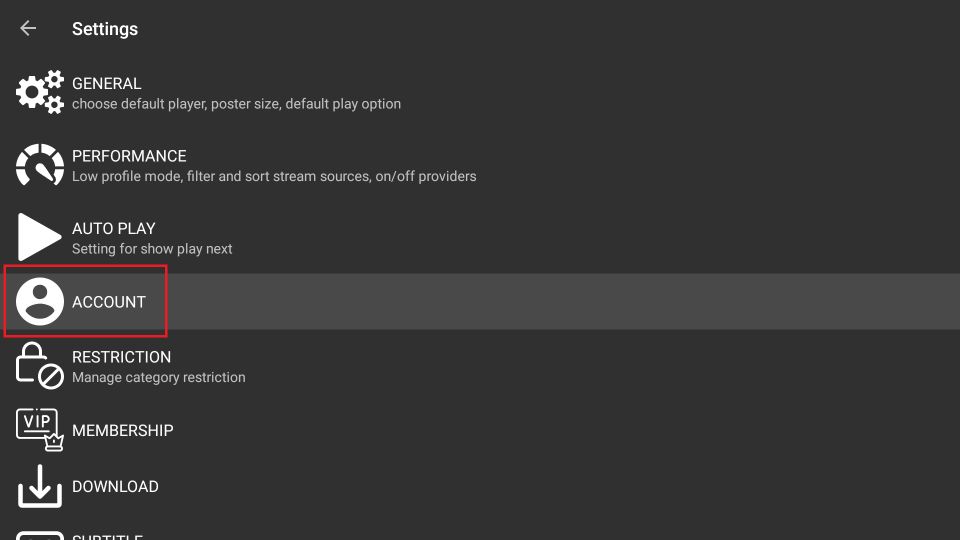Click 'Manage category restriction' description text
960x540 pixels.
pyautogui.click(x=159, y=377)
